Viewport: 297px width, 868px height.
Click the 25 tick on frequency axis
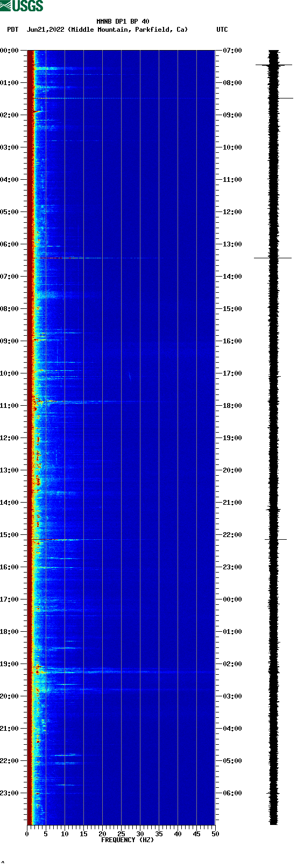[121, 834]
